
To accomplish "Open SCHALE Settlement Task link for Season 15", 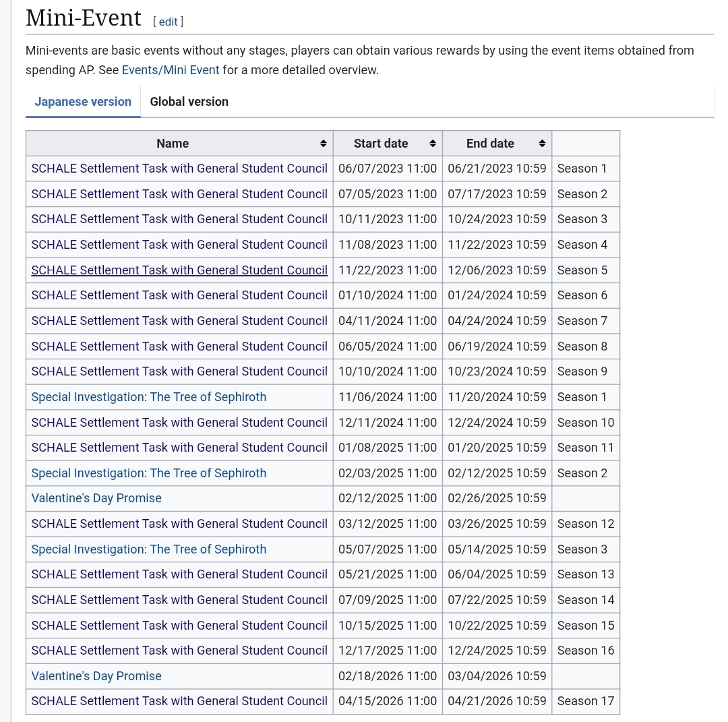I will click(179, 626).
